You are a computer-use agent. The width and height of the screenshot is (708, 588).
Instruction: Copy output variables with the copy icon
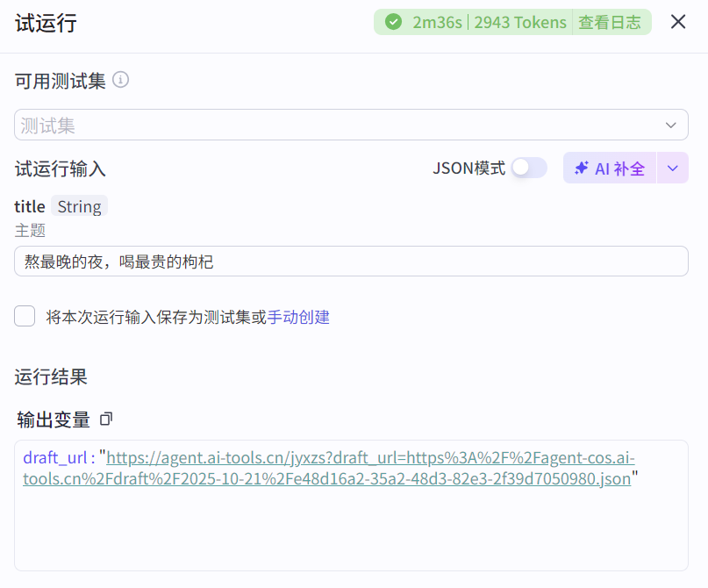[x=106, y=419]
